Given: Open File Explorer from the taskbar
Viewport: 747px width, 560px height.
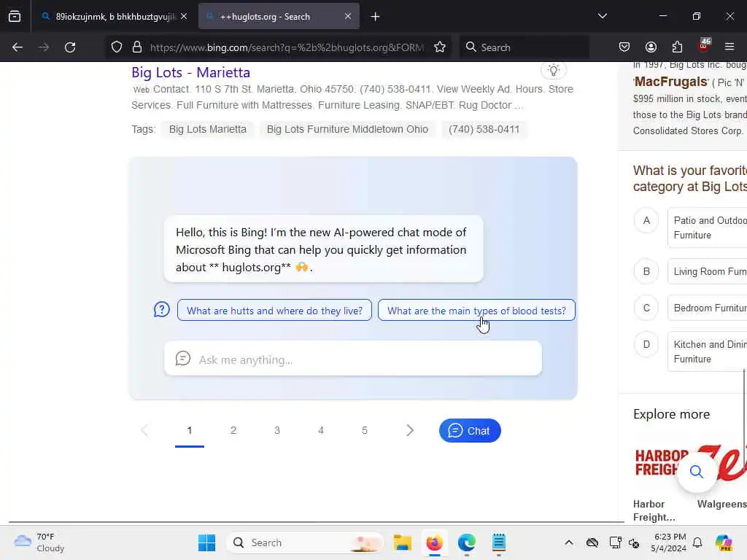Looking at the screenshot, I should pyautogui.click(x=402, y=542).
